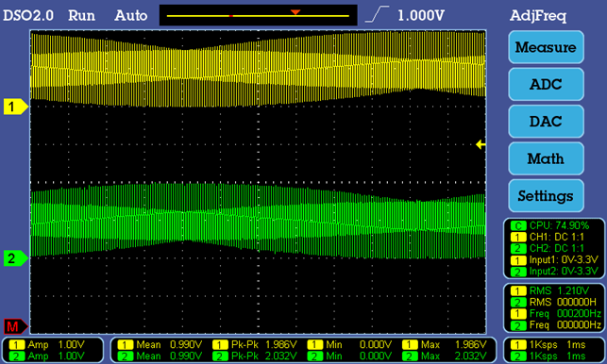Click the orange trigger position marker

coord(295,12)
